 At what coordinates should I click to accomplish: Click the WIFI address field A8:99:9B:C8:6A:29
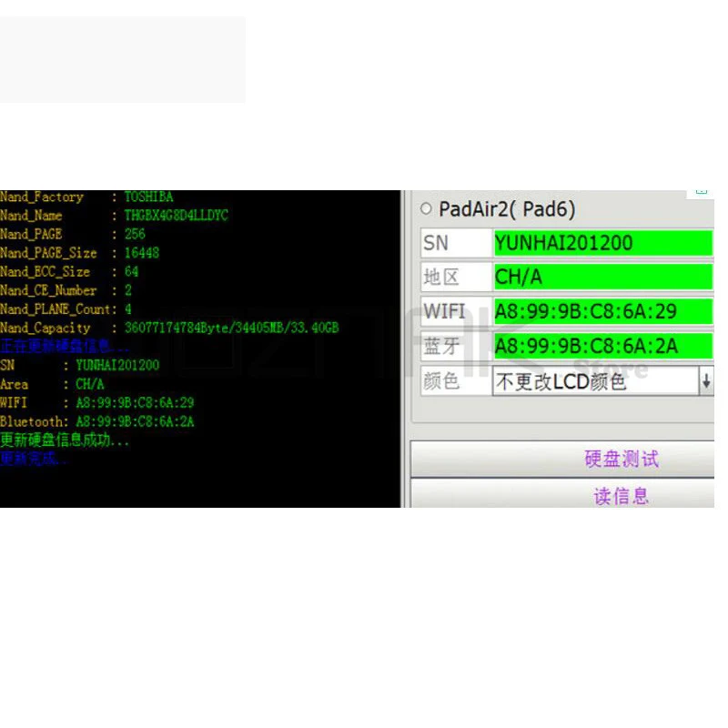603,311
